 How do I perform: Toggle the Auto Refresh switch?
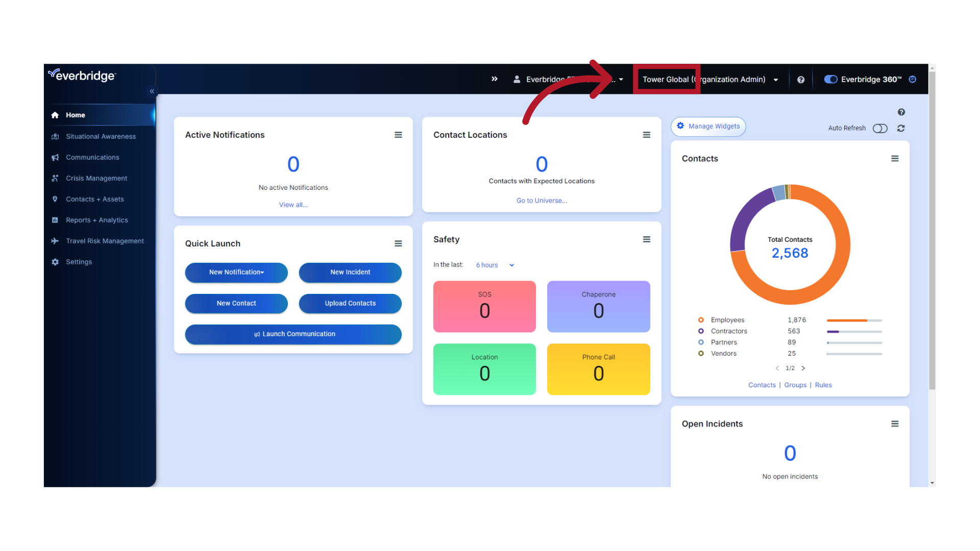(881, 128)
